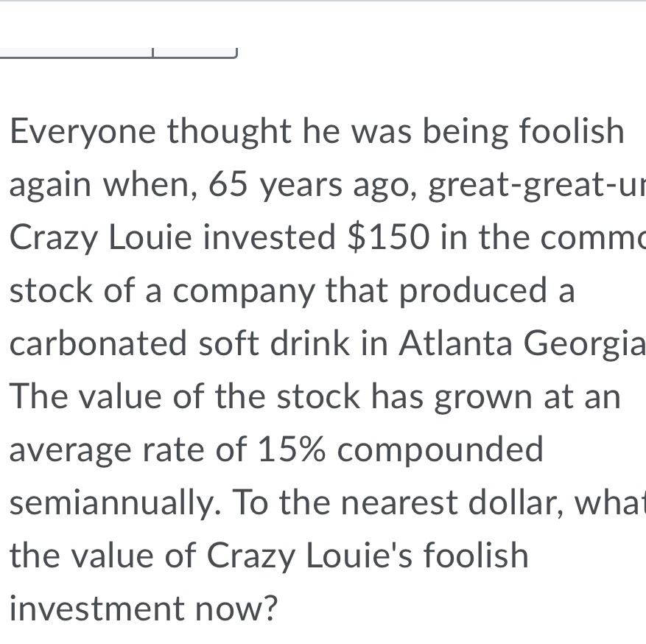Click the phrase "investment now?"
The width and height of the screenshot is (646, 644).
(144, 609)
